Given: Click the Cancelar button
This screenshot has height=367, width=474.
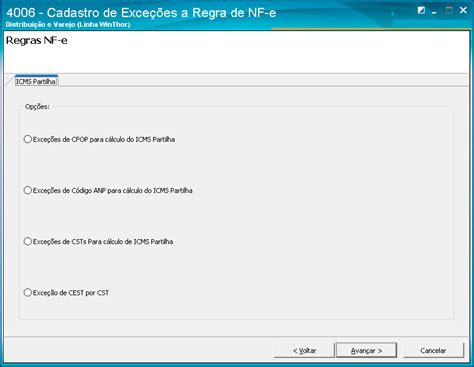Looking at the screenshot, I should click(x=433, y=350).
